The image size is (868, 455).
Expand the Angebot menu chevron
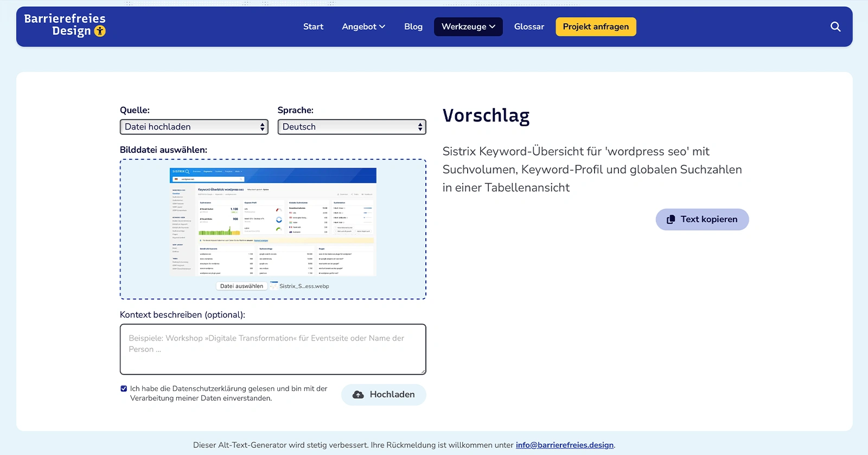382,27
